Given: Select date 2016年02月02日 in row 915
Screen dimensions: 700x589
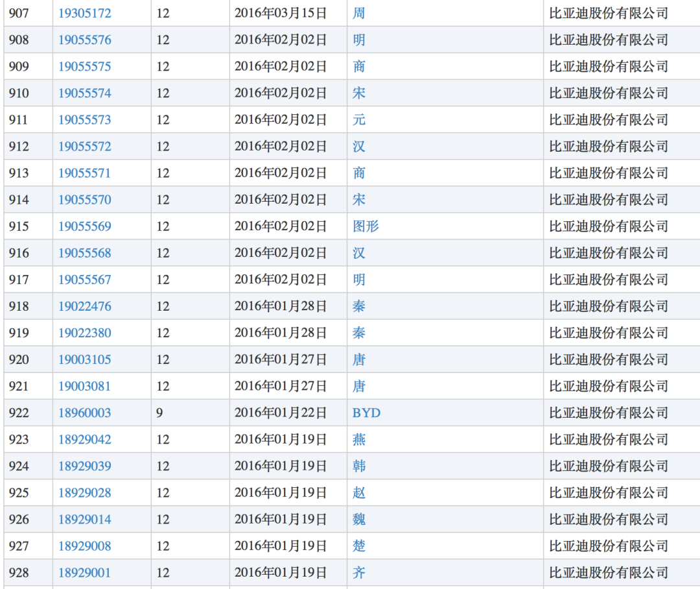Looking at the screenshot, I should [281, 226].
